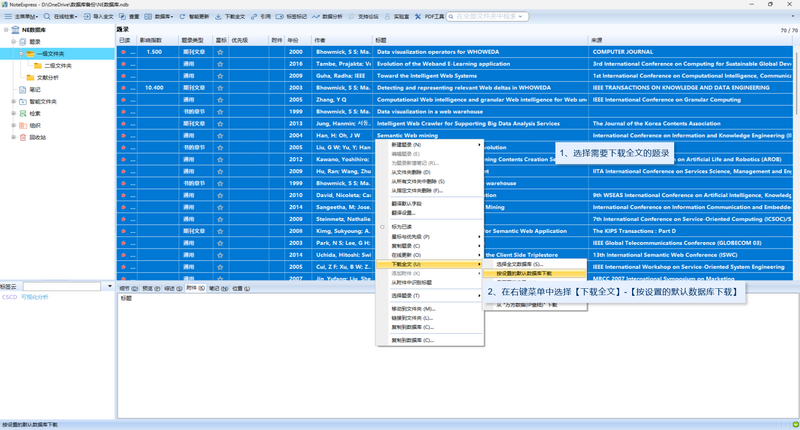Click the 导入全文 toolbar icon
The width and height of the screenshot is (800, 430).
pos(87,16)
